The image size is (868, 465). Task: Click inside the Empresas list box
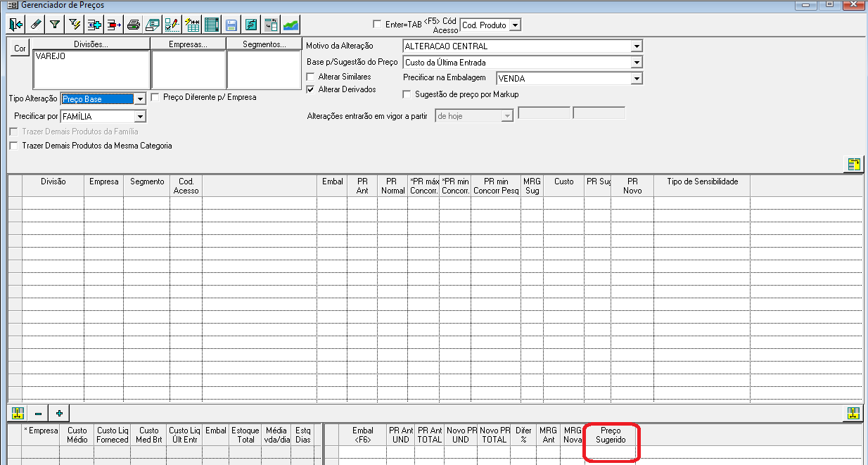189,70
